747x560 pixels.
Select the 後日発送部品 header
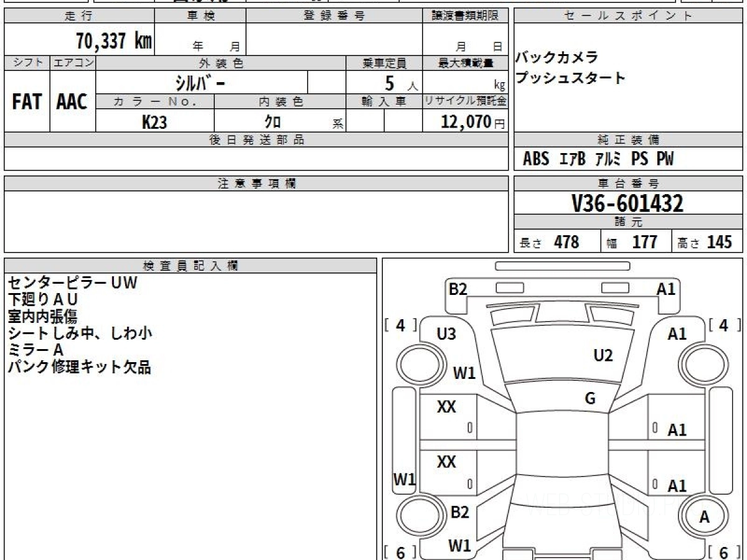(x=256, y=140)
